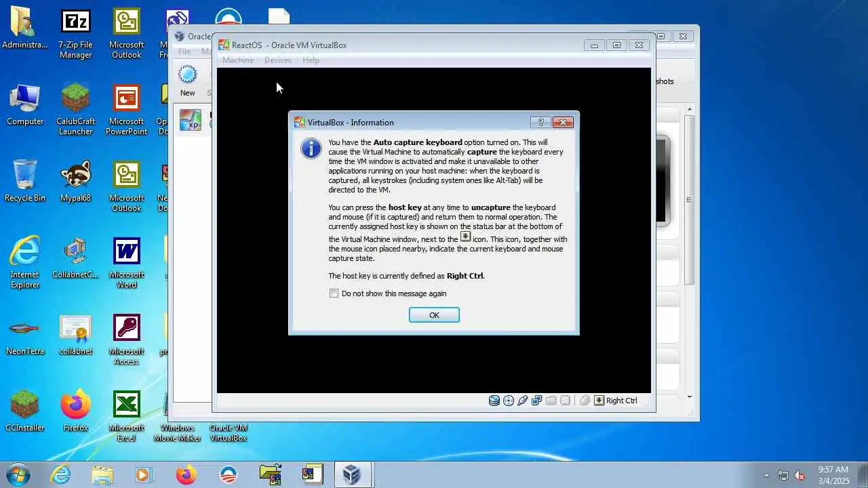The height and width of the screenshot is (488, 868).
Task: Launch Firefox from the taskbar
Action: coord(186,474)
